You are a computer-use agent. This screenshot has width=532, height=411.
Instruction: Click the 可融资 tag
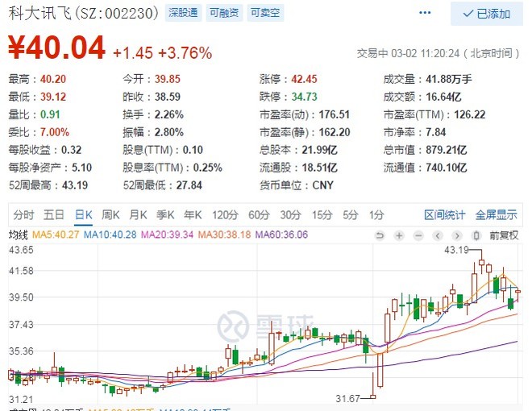(224, 13)
